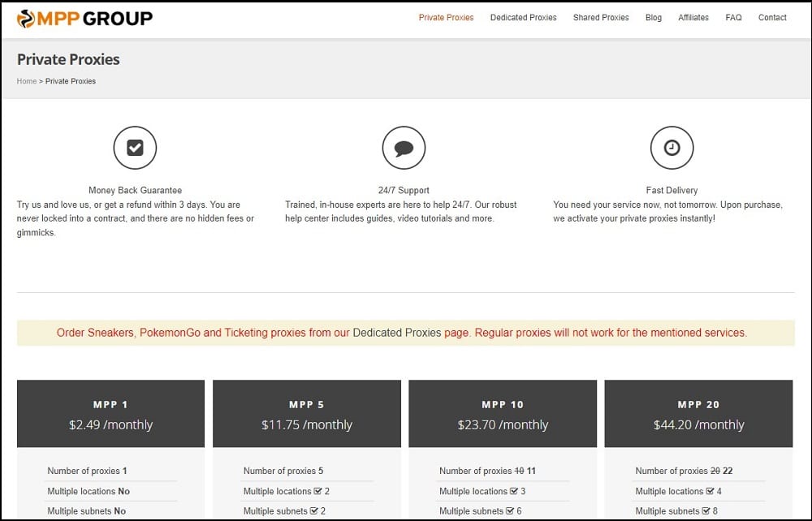Click the "24/7 Support" heading
Viewport: 812px width, 521px height.
coord(404,191)
